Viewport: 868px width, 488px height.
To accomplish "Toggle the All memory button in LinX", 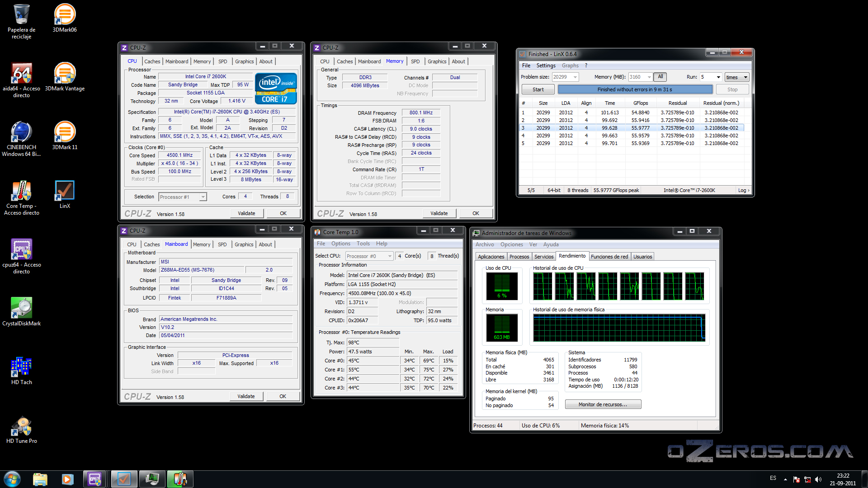I will pos(660,77).
